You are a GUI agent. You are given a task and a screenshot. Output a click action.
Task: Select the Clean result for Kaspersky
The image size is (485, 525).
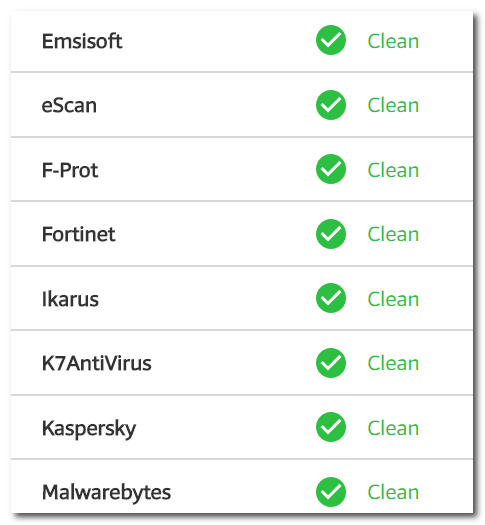(x=393, y=428)
